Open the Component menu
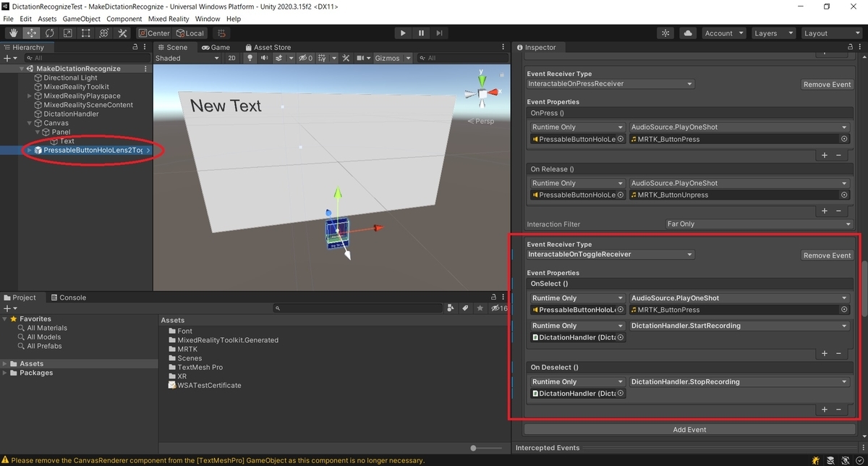 (x=124, y=18)
